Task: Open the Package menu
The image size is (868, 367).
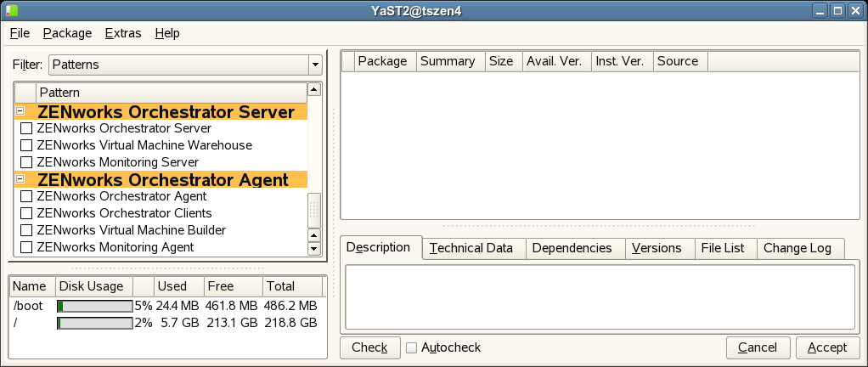Action: [x=67, y=33]
